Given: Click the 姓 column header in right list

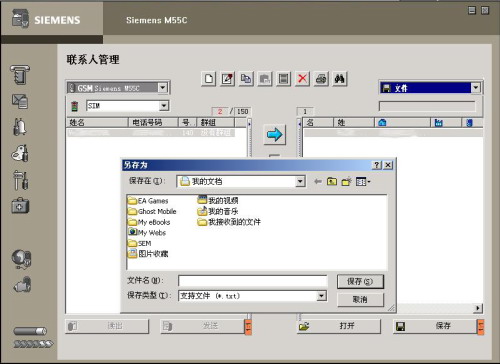Looking at the screenshot, I should [354, 123].
